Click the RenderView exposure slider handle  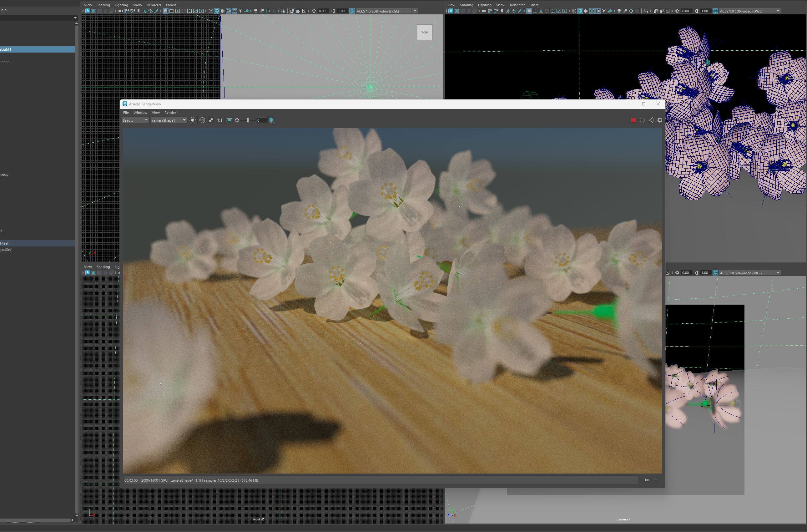[x=248, y=120]
